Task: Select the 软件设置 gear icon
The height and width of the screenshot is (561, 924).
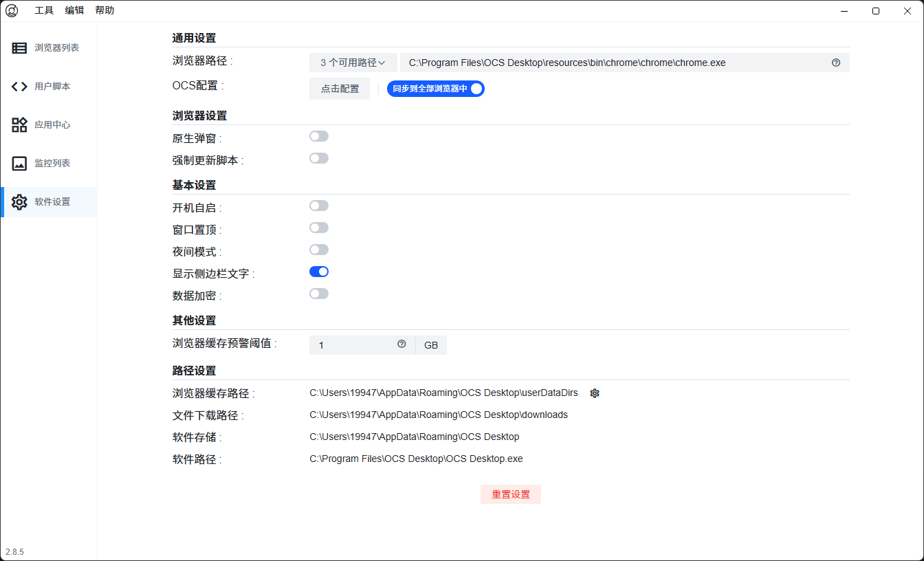Action: click(x=19, y=202)
